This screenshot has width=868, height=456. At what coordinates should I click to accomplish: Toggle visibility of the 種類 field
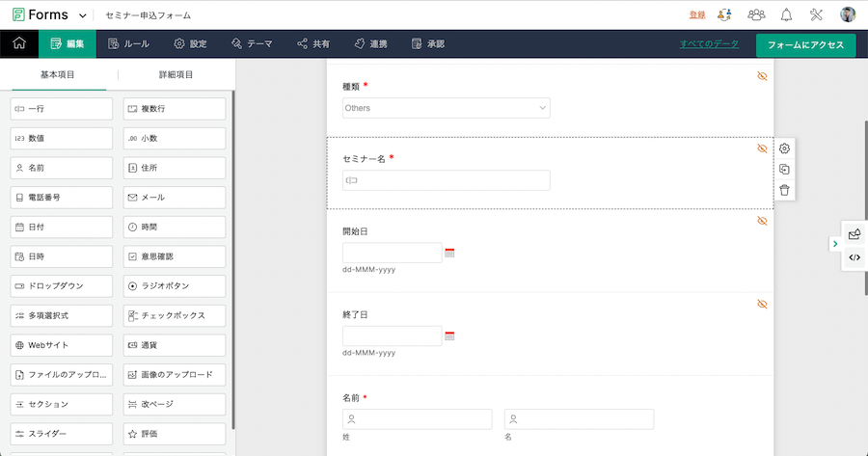click(762, 75)
